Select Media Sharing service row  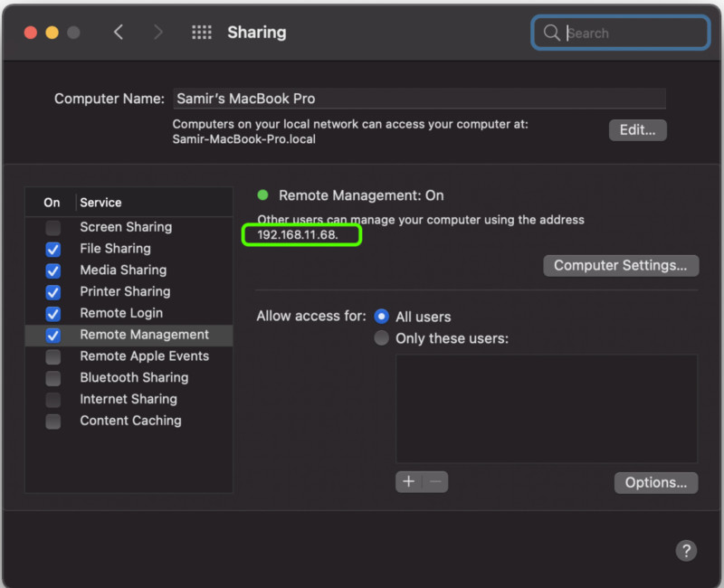129,270
